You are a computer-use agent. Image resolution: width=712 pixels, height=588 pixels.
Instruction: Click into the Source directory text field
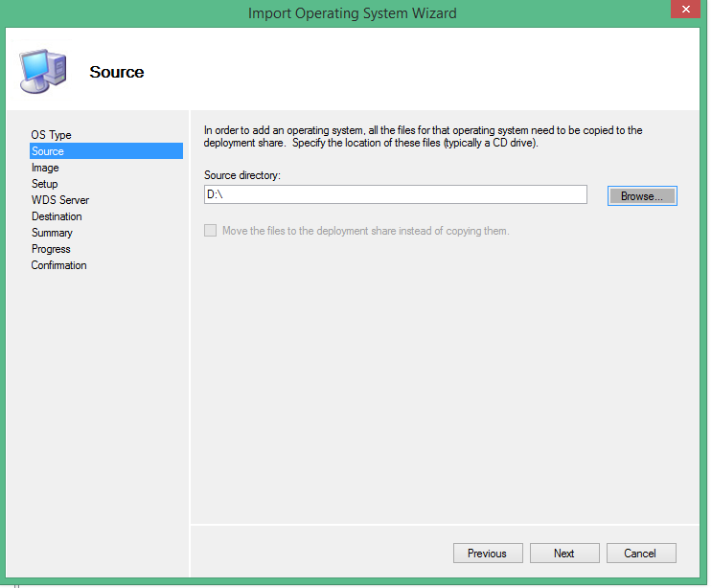(x=395, y=194)
